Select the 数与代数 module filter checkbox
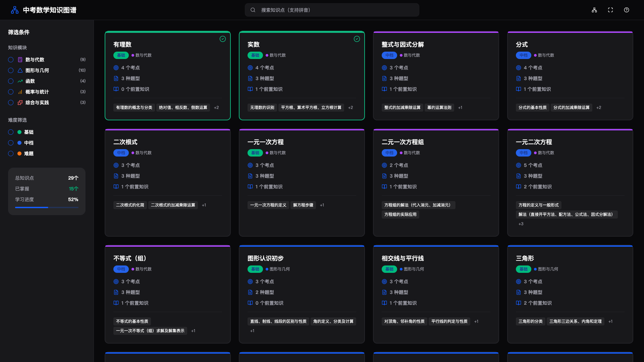This screenshot has width=644, height=362. pos(10,60)
